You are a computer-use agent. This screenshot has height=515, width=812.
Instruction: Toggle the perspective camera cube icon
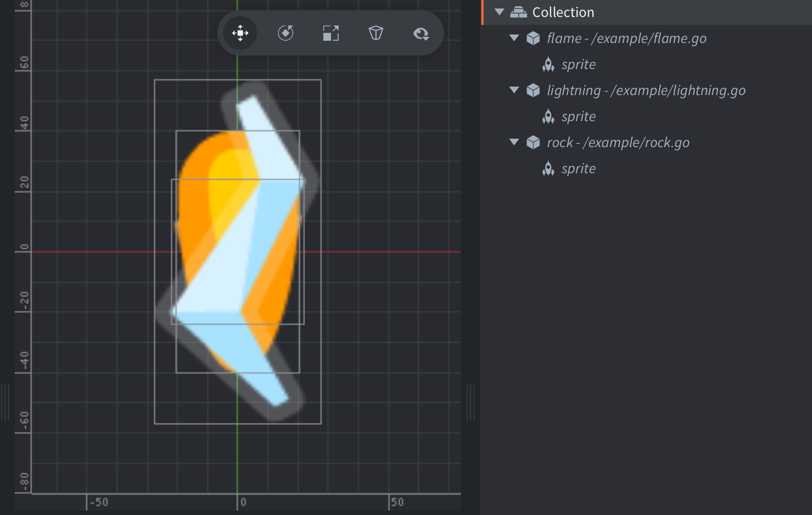(x=376, y=33)
